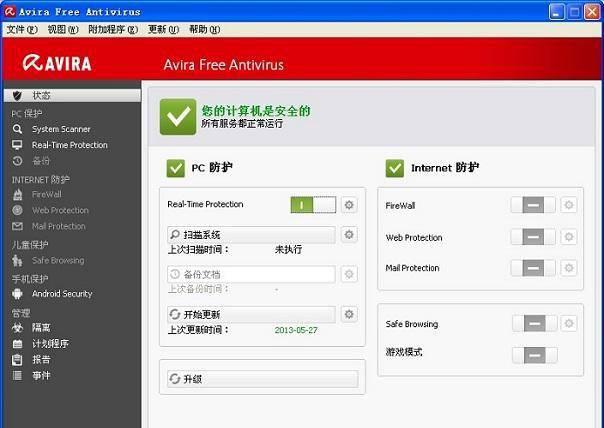Open the 更新 menu
This screenshot has height=428, width=604.
[163, 30]
